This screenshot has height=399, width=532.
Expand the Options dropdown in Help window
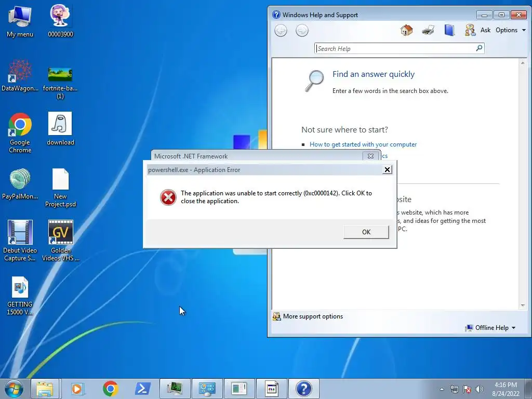pos(511,30)
